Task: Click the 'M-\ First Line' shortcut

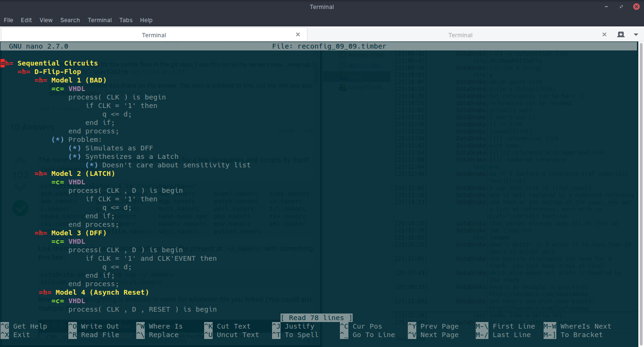Action: [505, 326]
